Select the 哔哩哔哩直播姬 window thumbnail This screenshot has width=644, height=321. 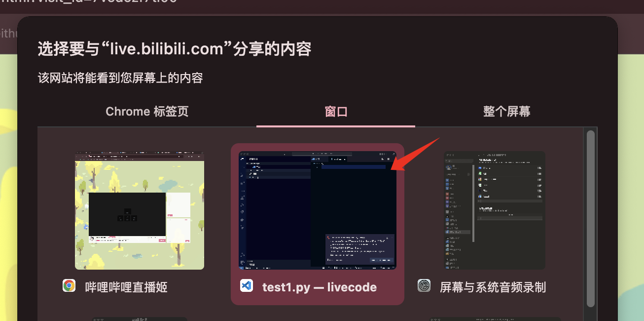pos(140,210)
